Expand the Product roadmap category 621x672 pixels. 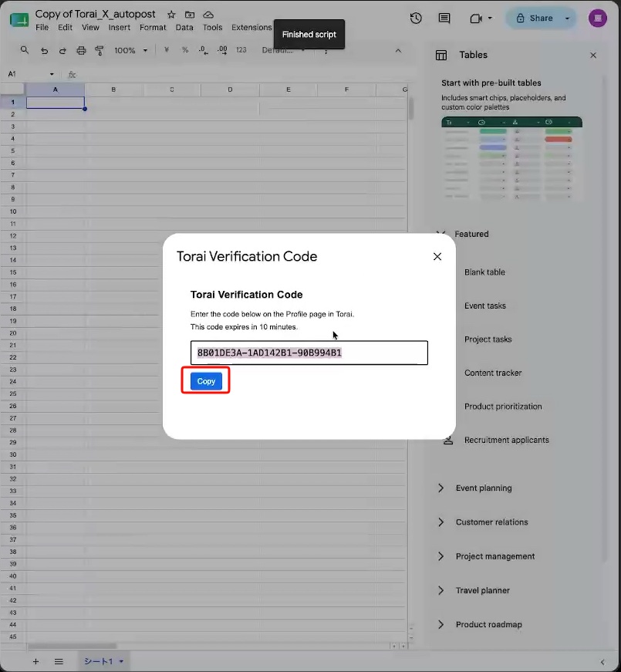440,624
